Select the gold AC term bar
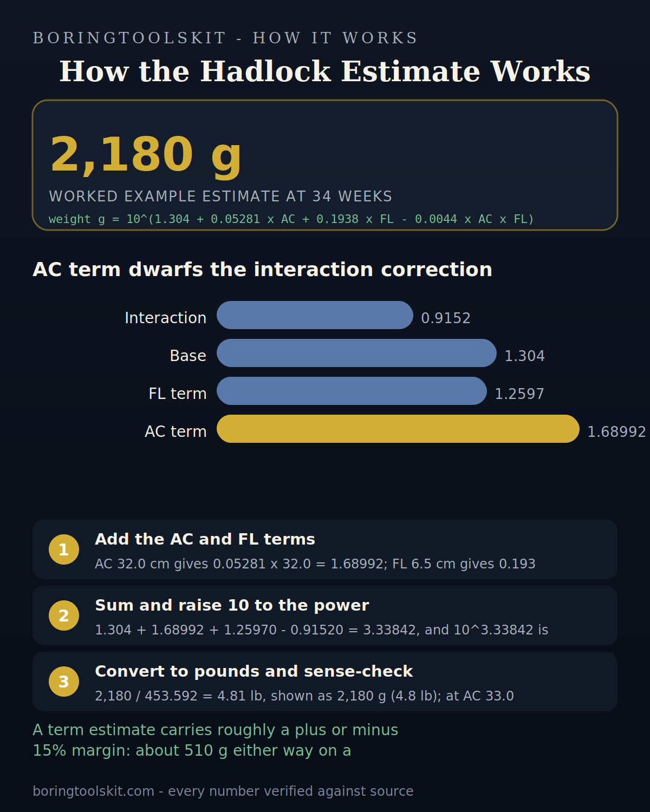The image size is (650, 812). [x=398, y=429]
